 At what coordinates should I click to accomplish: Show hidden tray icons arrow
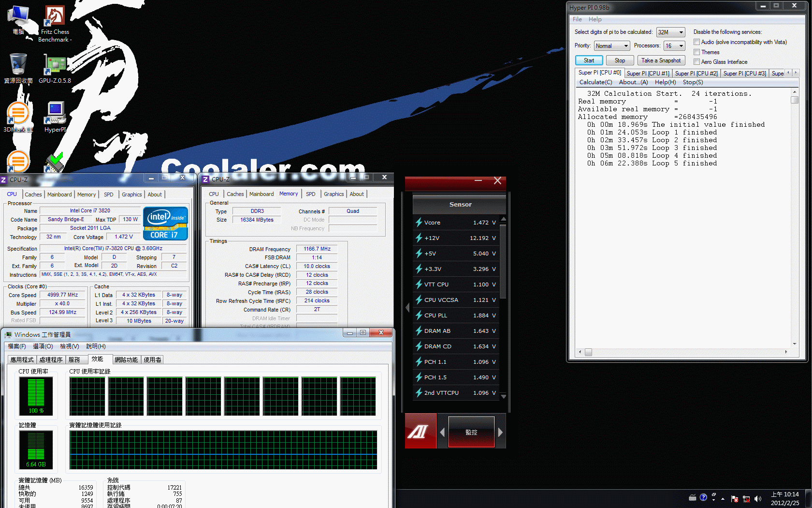[x=723, y=498]
